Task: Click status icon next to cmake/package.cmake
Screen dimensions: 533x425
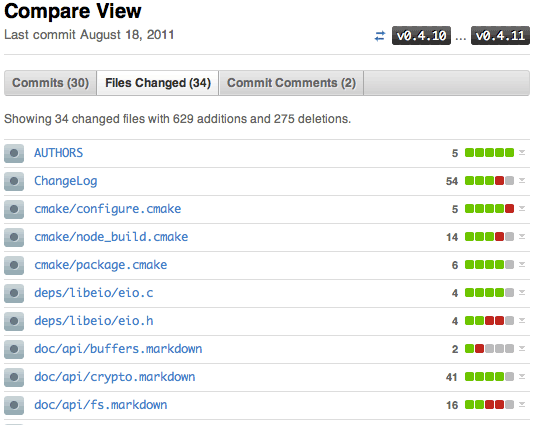Action: point(14,265)
